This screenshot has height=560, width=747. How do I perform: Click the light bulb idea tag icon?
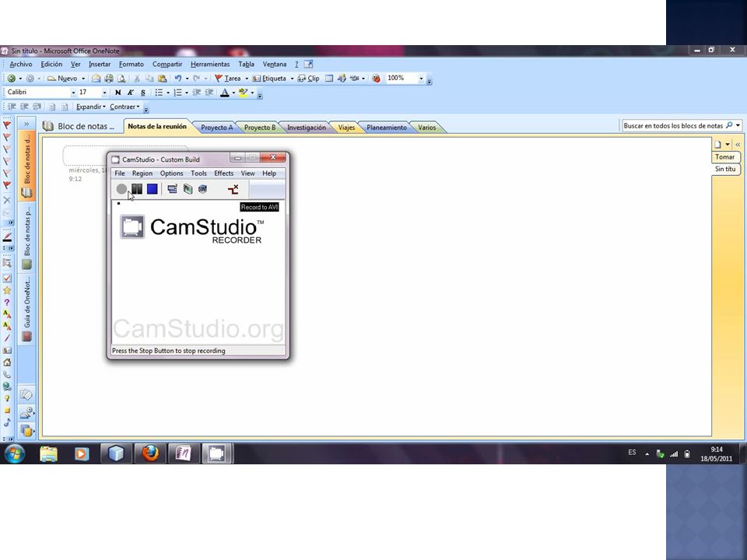(7, 398)
